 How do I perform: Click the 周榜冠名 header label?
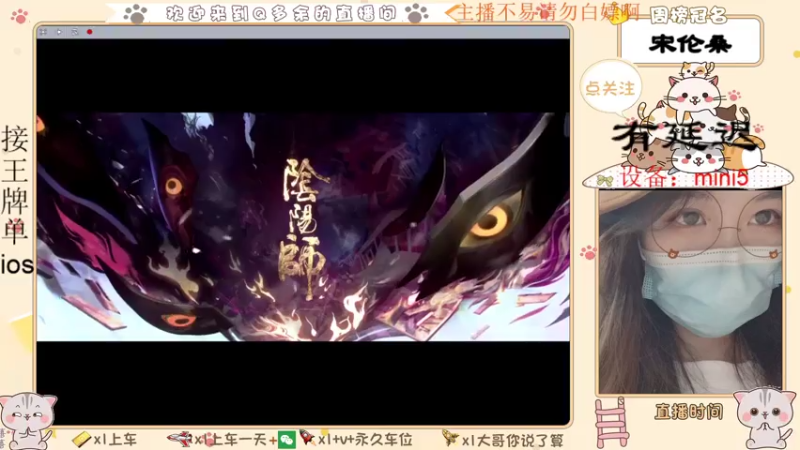pos(689,16)
